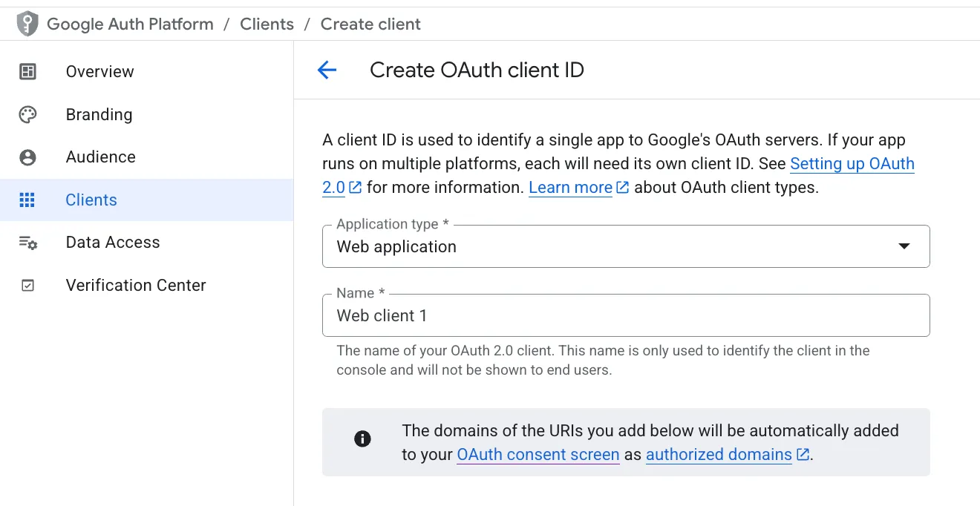980x506 pixels.
Task: Click the Overview dashboard icon
Action: pos(27,72)
